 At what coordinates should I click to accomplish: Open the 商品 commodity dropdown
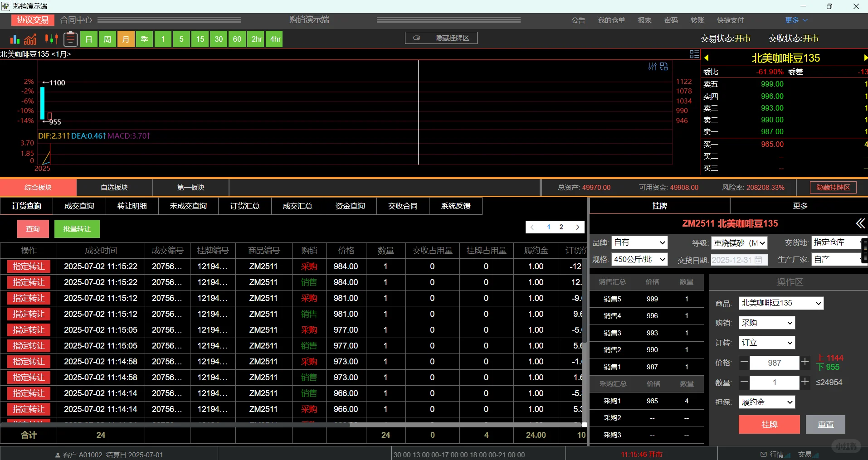[781, 303]
